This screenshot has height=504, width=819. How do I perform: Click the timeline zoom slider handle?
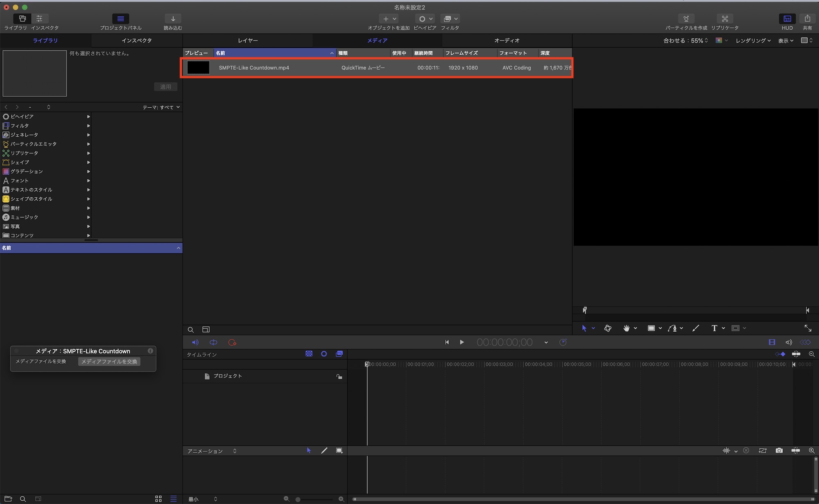coord(298,499)
